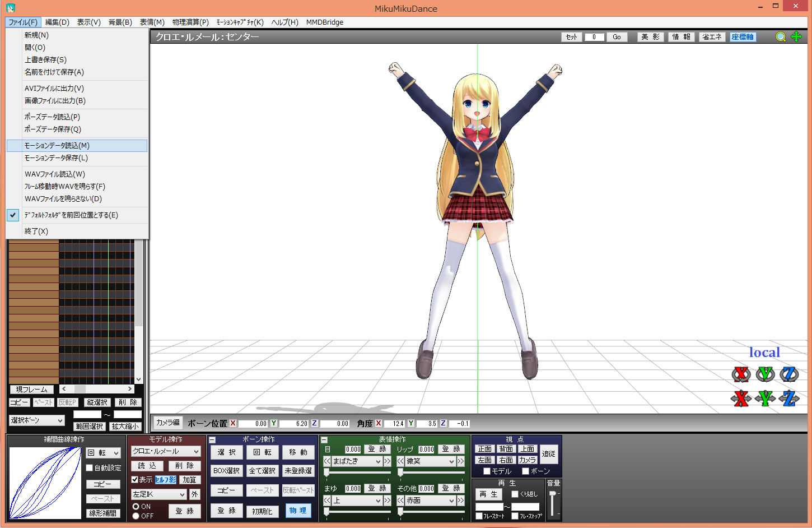Click the magnifier zoom icon in viewport header
812x528 pixels.
point(781,37)
